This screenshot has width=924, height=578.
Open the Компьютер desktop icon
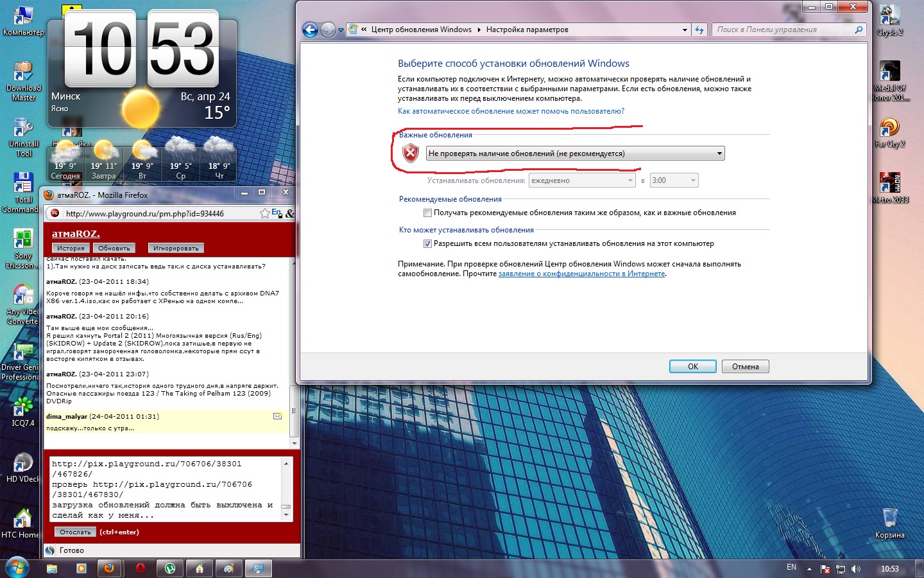[23, 21]
